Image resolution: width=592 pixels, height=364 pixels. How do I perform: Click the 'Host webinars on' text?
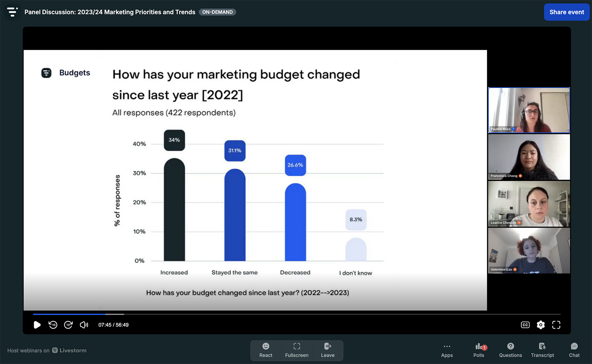click(28, 351)
